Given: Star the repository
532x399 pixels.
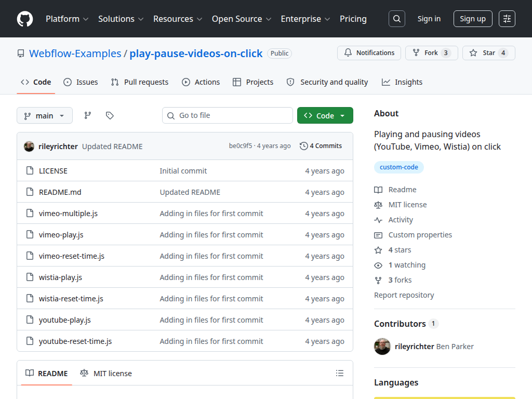Looking at the screenshot, I should pos(488,53).
